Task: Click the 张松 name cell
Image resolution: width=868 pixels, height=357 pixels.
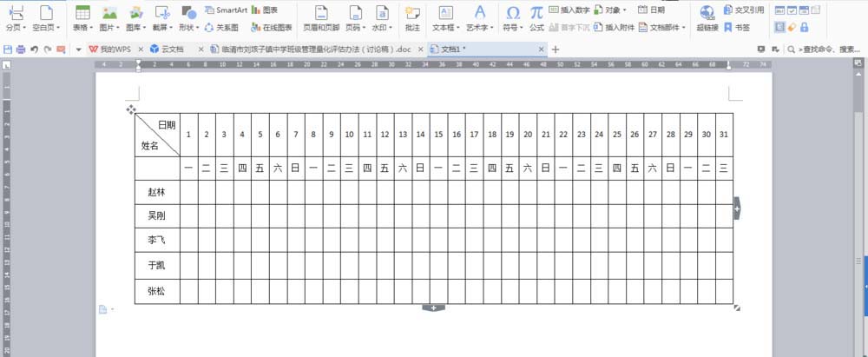Action: (157, 291)
